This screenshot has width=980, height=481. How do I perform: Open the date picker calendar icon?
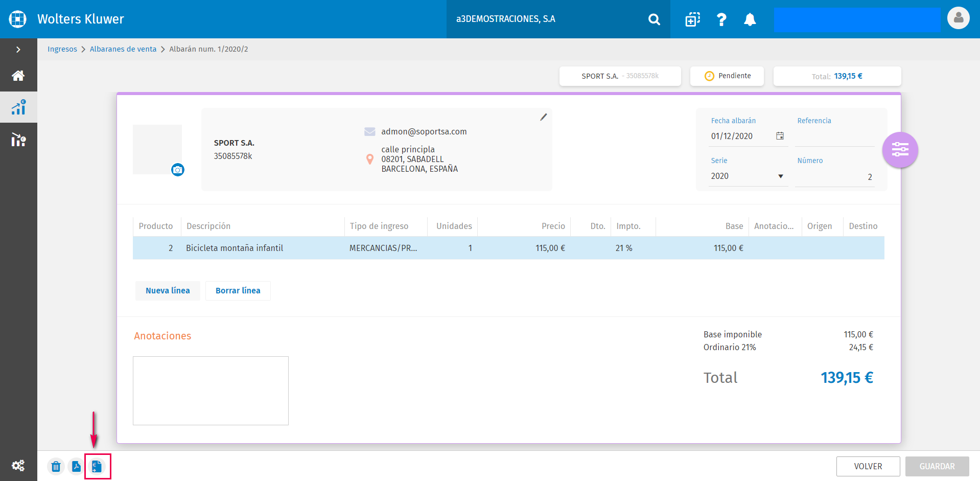(780, 136)
